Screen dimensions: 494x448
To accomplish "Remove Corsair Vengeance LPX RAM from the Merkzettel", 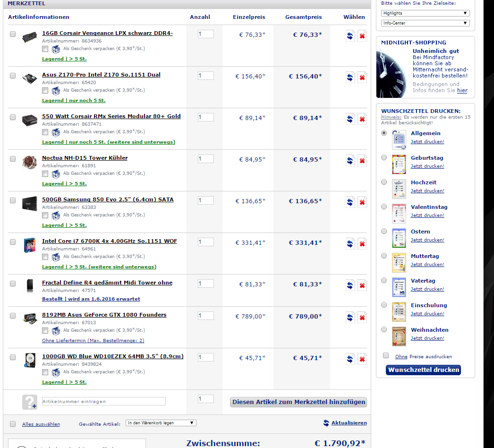I will [x=362, y=36].
